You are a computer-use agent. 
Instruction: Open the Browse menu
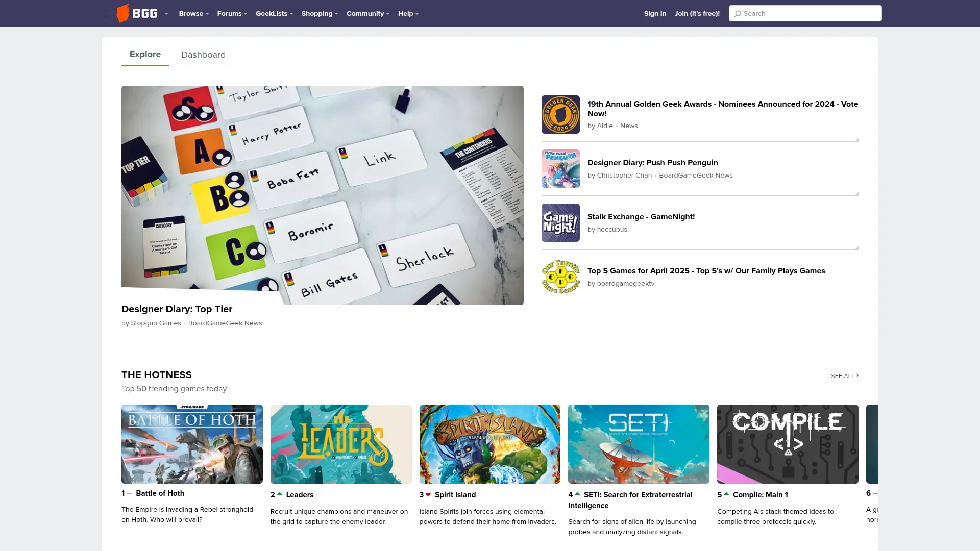[194, 14]
